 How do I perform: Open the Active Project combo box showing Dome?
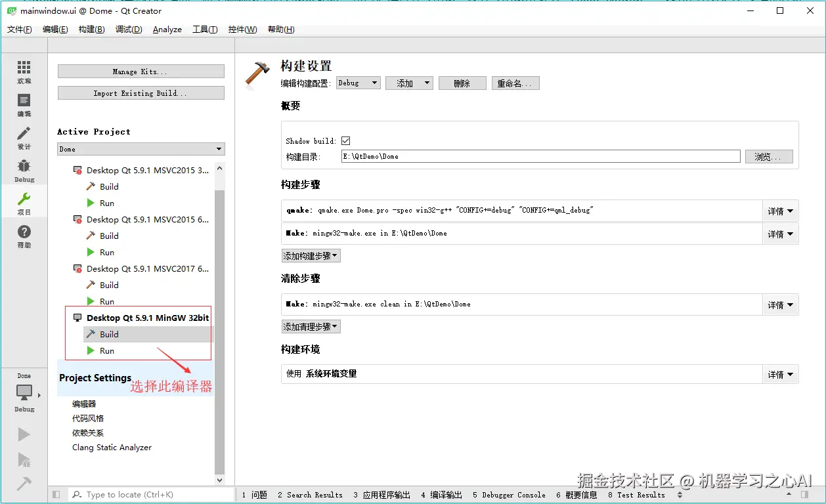(x=141, y=149)
